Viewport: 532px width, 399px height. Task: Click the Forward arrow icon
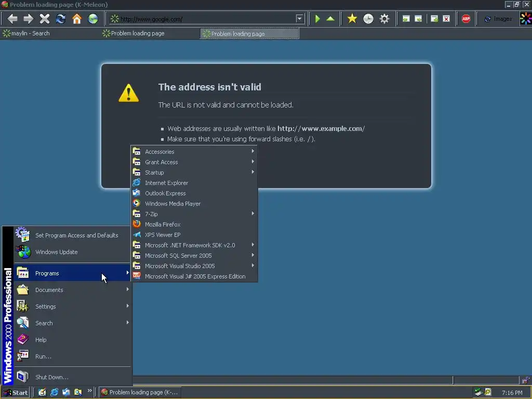point(29,19)
